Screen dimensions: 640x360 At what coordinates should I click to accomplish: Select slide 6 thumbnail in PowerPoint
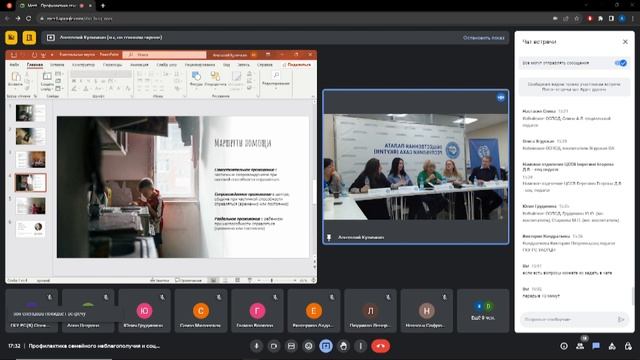click(30, 229)
